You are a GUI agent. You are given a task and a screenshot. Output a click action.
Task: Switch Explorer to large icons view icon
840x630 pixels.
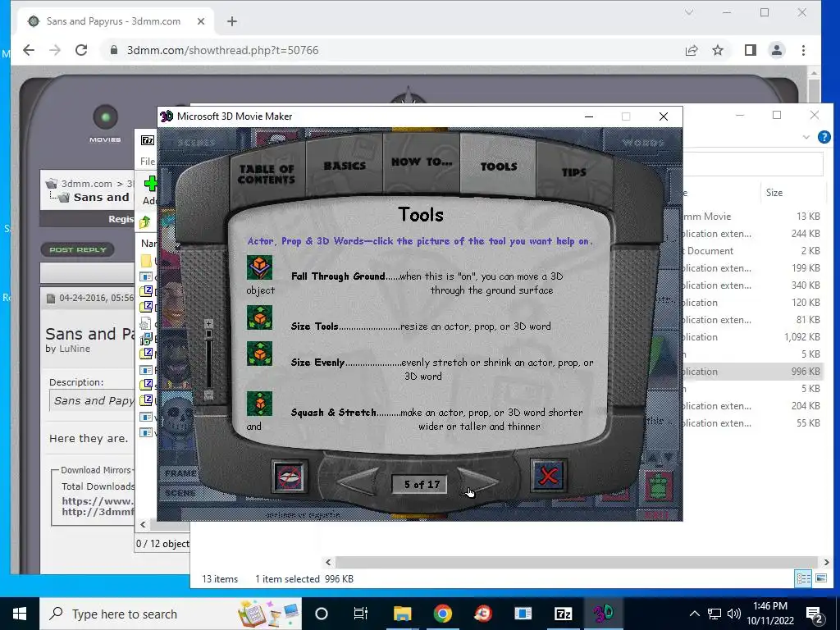pos(820,578)
